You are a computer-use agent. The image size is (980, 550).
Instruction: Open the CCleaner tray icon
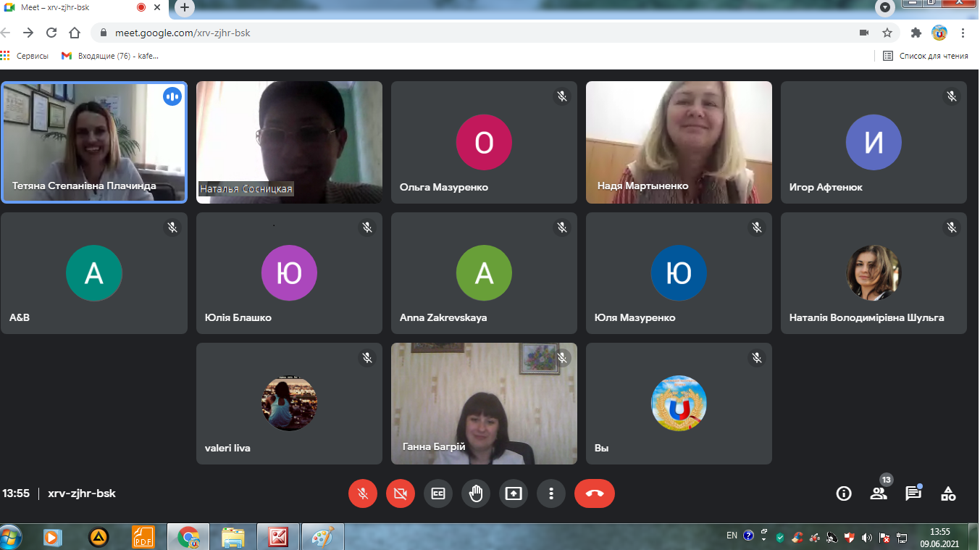pyautogui.click(x=797, y=538)
